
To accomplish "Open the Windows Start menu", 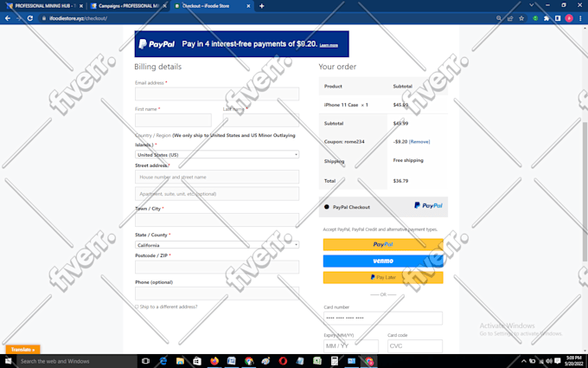I will (x=8, y=361).
